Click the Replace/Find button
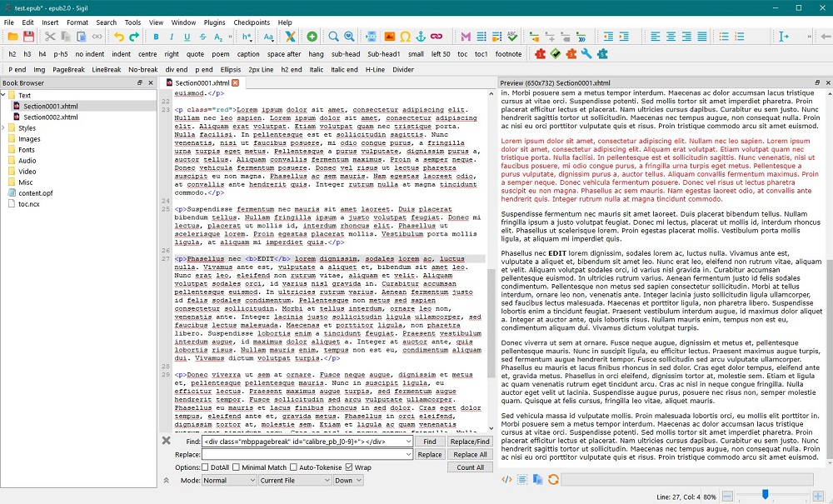 coord(470,442)
